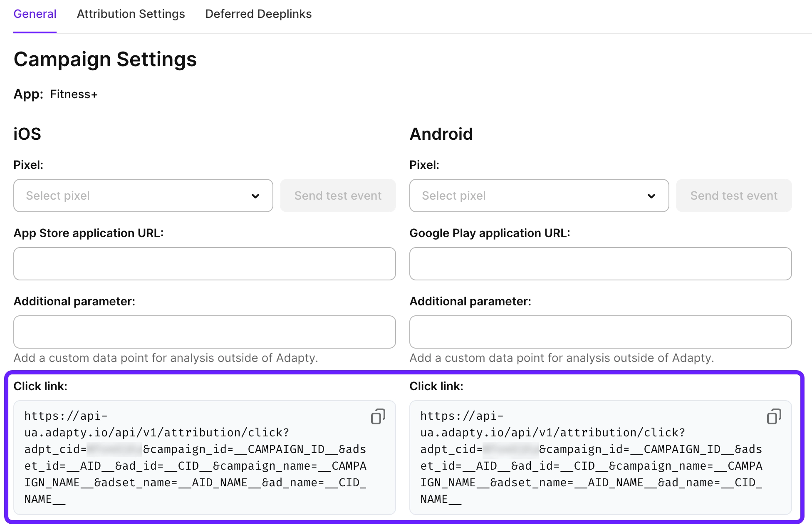Click the iOS custom data point hint text

tap(166, 358)
